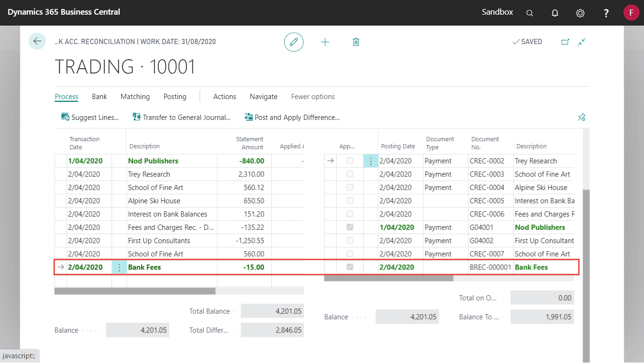The height and width of the screenshot is (363, 644).
Task: Open the Actions menu
Action: (224, 97)
